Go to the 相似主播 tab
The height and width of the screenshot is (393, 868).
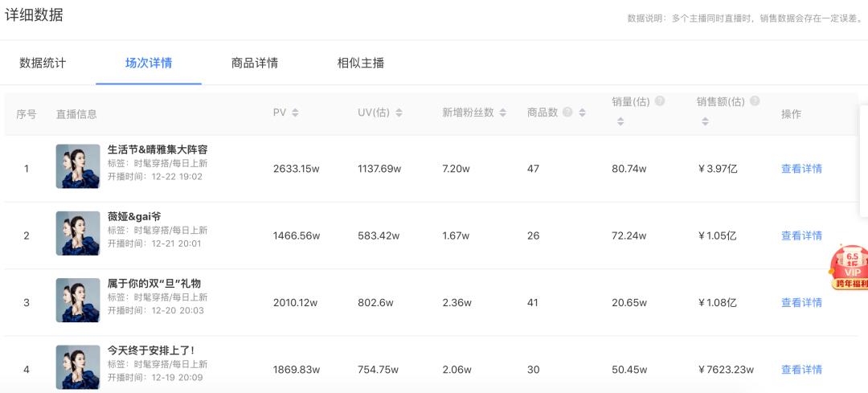click(361, 63)
